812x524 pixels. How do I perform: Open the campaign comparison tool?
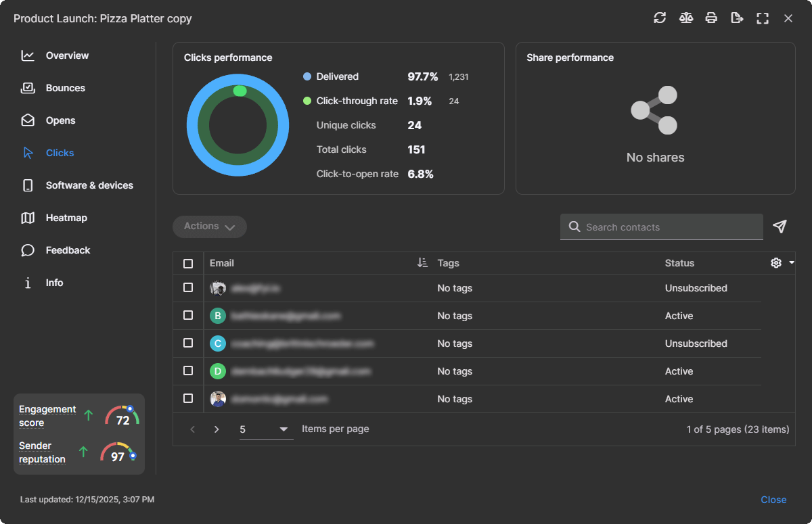tap(685, 18)
